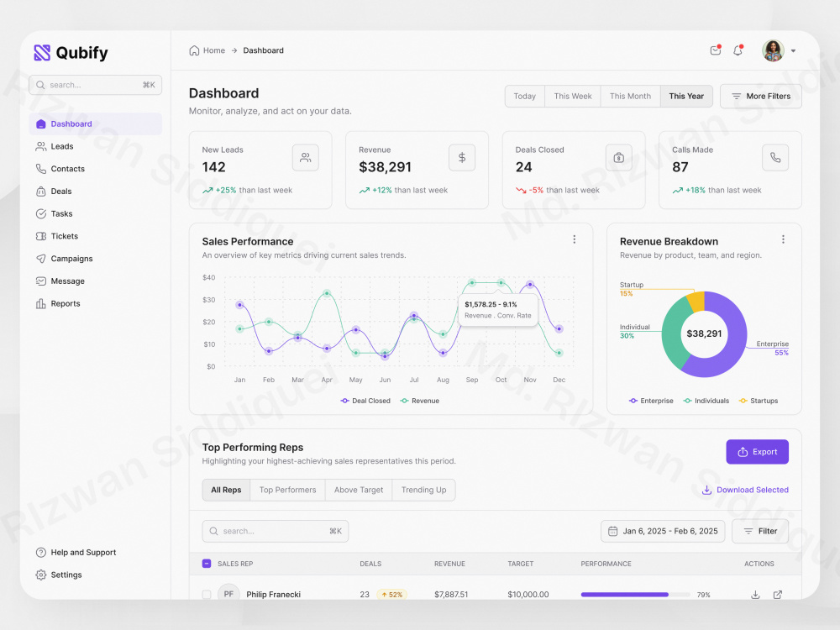Toggle Revenue legend in Sales Performance chart
This screenshot has height=630, width=840.
(420, 401)
